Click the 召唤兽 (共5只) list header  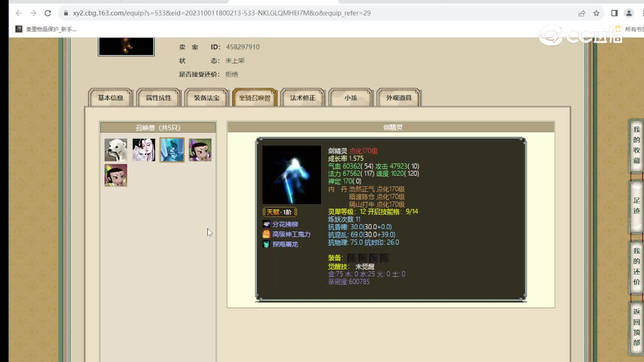pos(158,128)
